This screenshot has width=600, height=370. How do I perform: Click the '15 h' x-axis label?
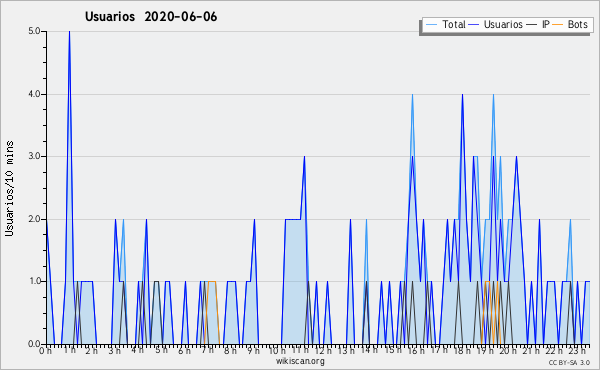(x=393, y=350)
